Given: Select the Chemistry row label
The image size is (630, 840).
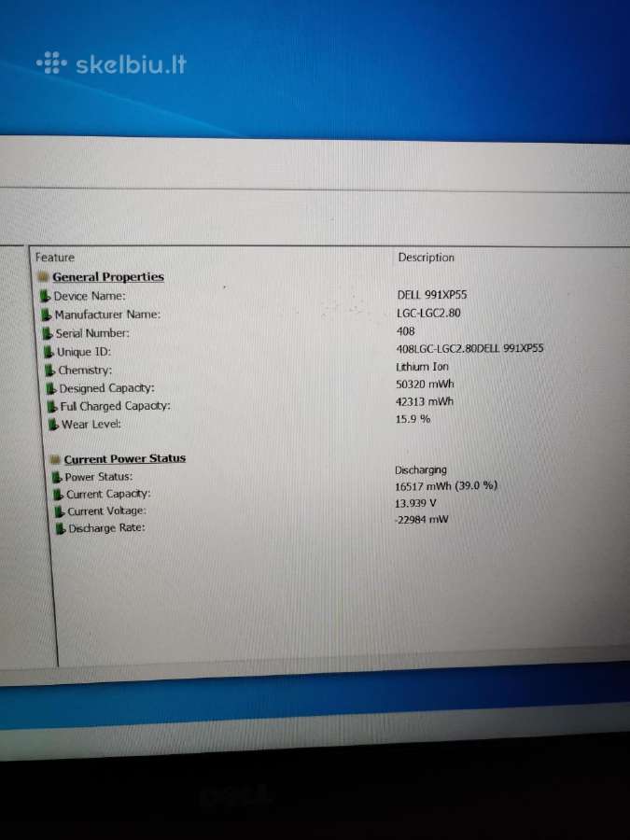Looking at the screenshot, I should point(85,371).
